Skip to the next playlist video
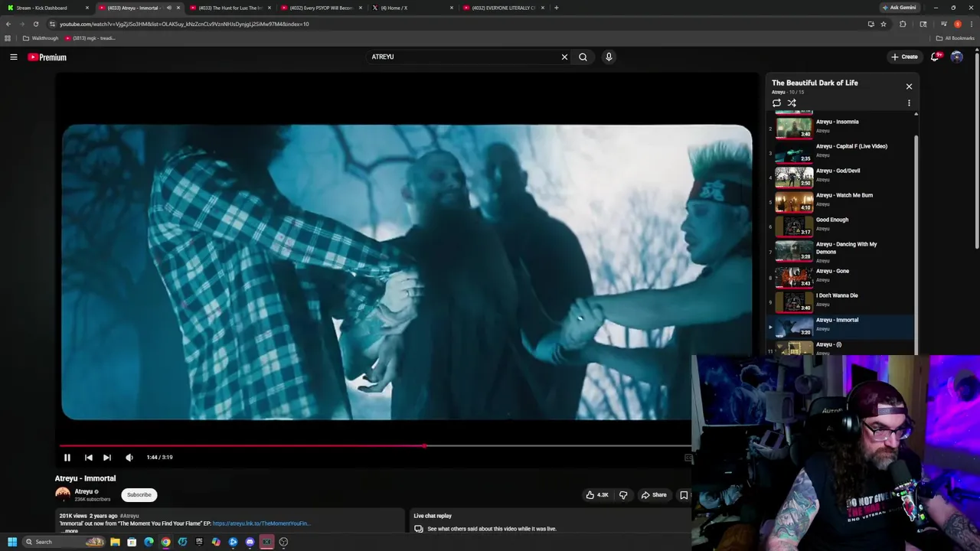 (x=107, y=458)
